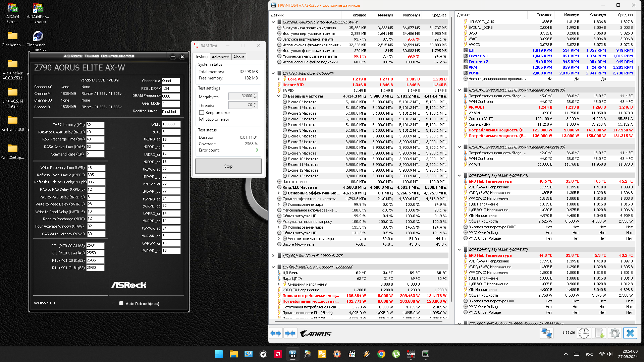Image resolution: width=644 pixels, height=362 pixels.
Task: Switch to the Advanced tab in RAM Test
Action: click(220, 57)
